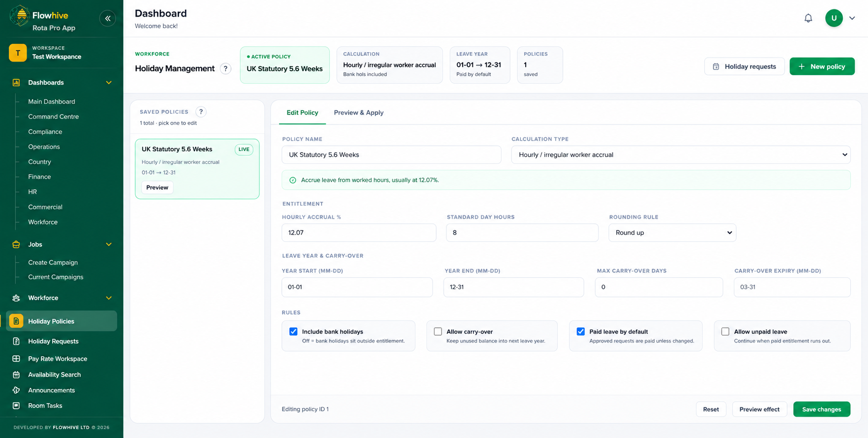
Task: Open Commercial dashboard
Action: point(45,207)
